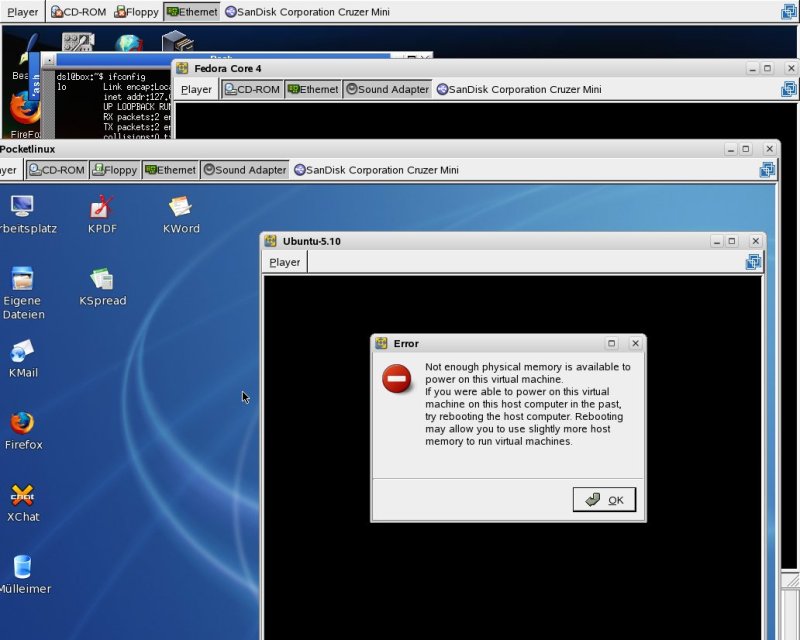Screen dimensions: 800x640
Task: Toggle Sound Adapter in Fedora Core 4 toolbar
Action: [386, 89]
